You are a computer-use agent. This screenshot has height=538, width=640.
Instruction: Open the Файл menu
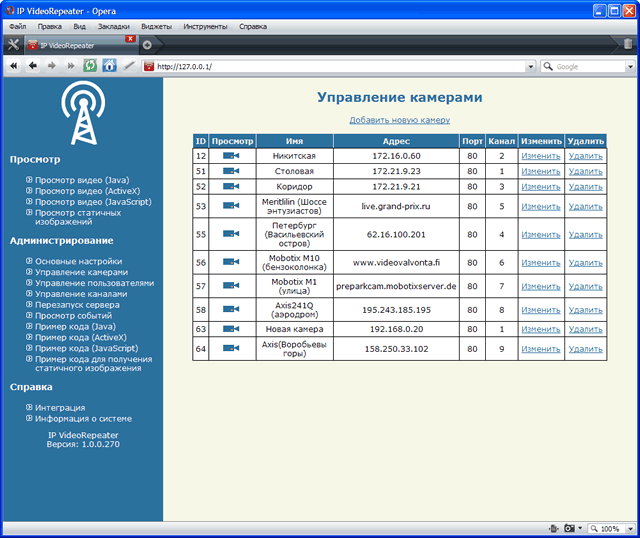(18, 27)
